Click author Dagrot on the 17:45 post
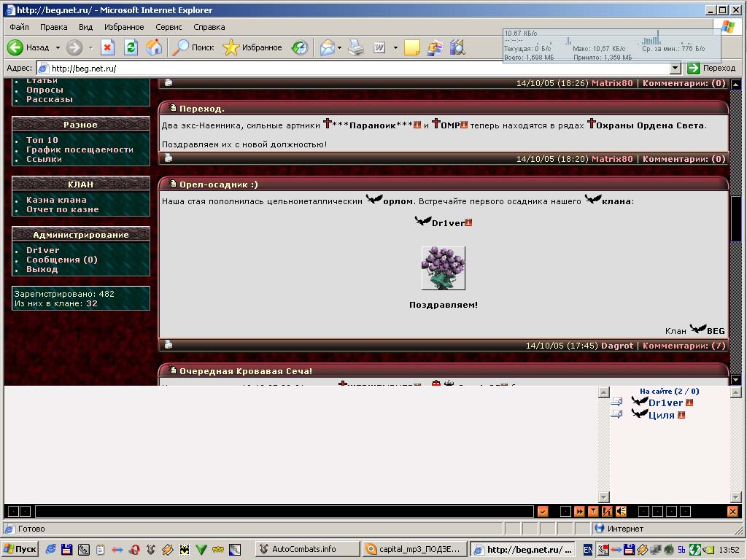This screenshot has height=560, width=747. click(x=617, y=346)
